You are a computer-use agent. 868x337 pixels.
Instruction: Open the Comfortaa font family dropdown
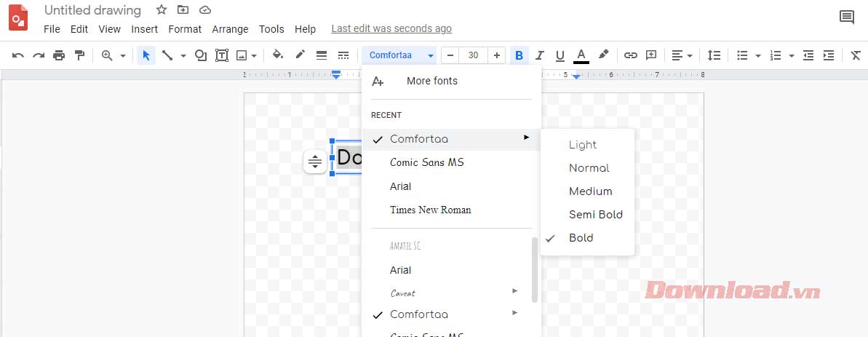[x=399, y=55]
